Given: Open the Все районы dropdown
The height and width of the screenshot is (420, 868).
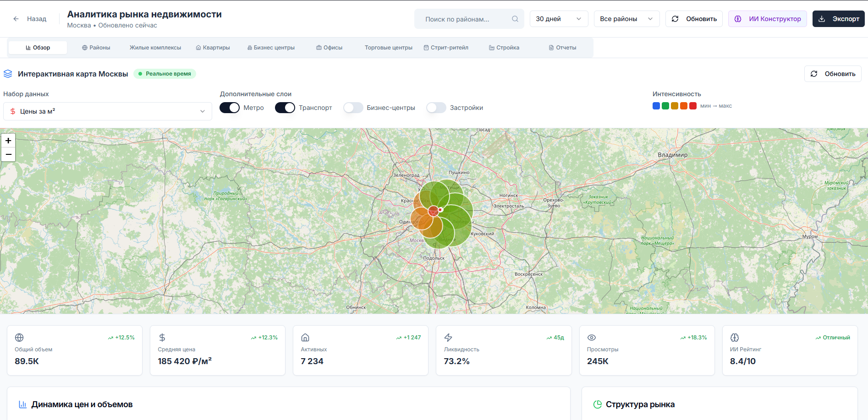Looking at the screenshot, I should [626, 19].
